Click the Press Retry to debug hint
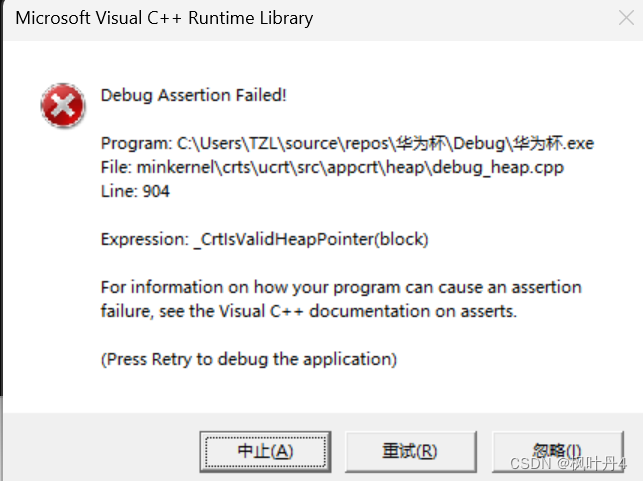The image size is (643, 481). click(x=249, y=359)
